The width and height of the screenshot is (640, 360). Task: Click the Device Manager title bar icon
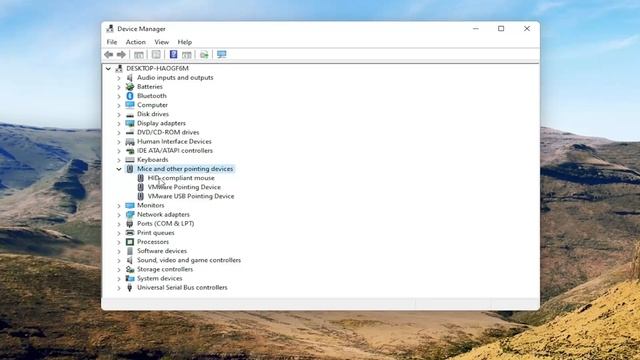point(110,29)
